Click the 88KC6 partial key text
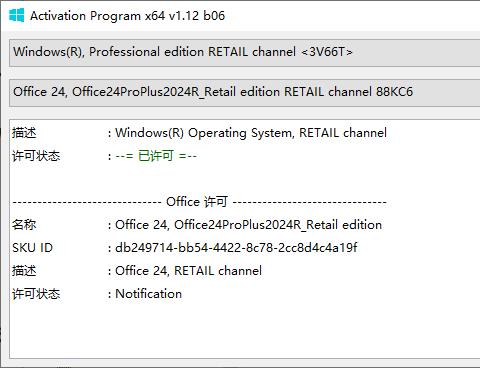 tap(394, 92)
